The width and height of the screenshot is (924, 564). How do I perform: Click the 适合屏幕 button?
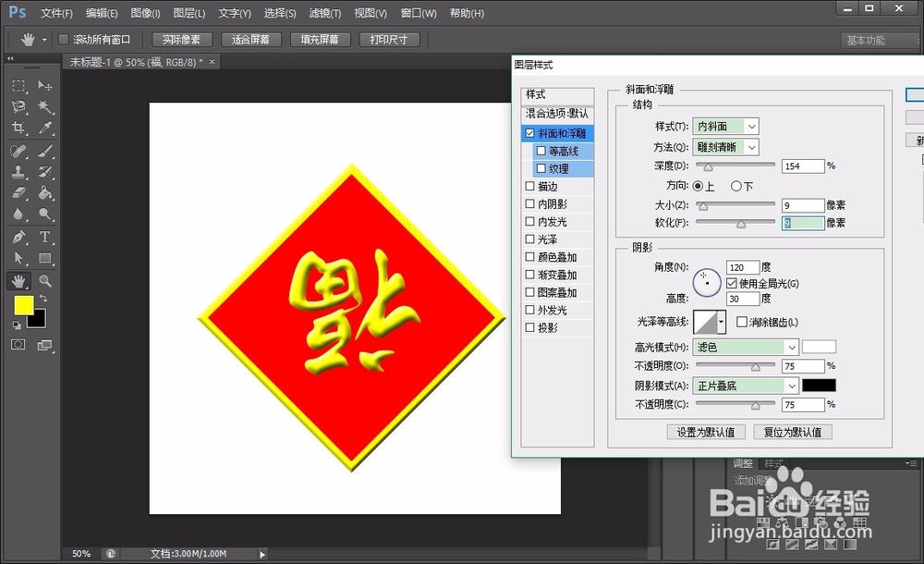[253, 39]
